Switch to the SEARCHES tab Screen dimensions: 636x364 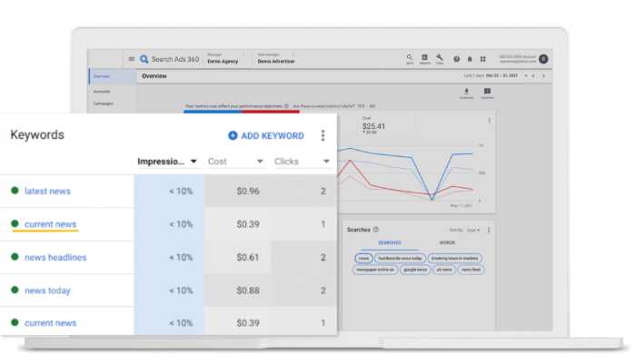[x=390, y=242]
